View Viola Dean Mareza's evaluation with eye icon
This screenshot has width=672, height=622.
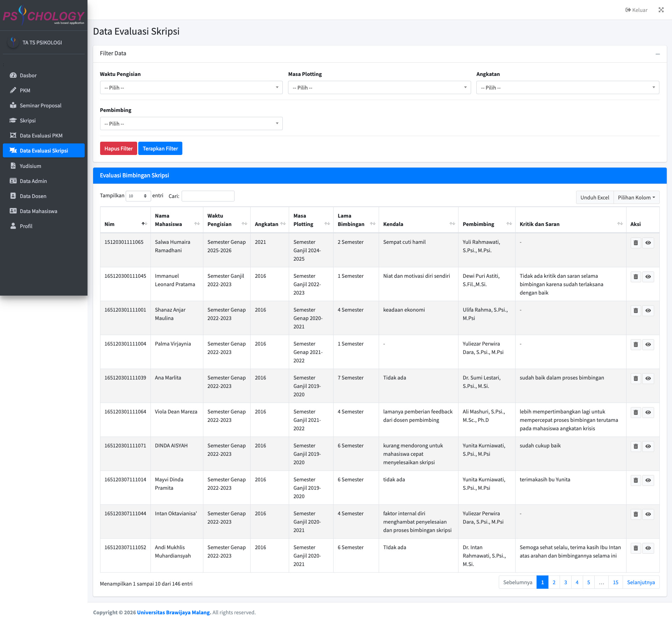(648, 412)
